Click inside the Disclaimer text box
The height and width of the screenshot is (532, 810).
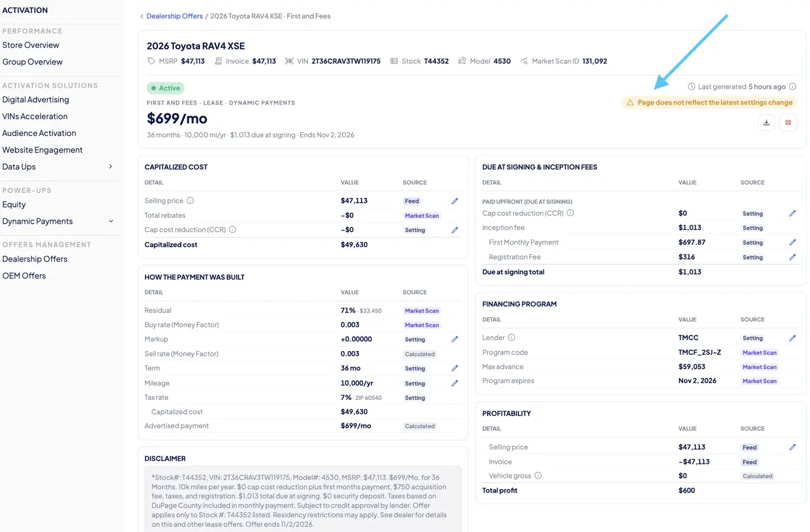(303, 499)
